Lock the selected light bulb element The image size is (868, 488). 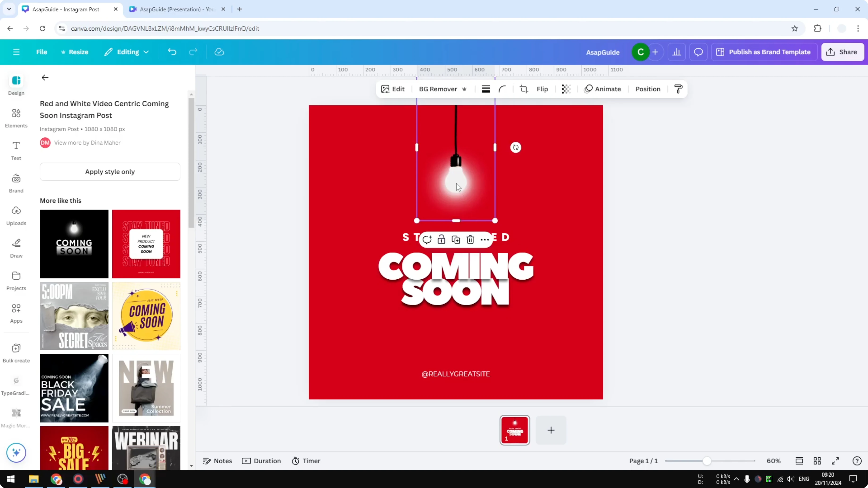441,240
